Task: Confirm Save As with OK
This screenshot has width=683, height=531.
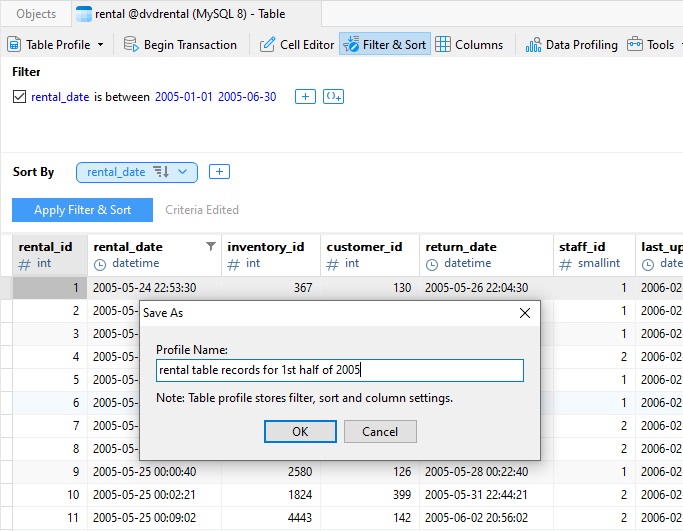Action: point(300,431)
